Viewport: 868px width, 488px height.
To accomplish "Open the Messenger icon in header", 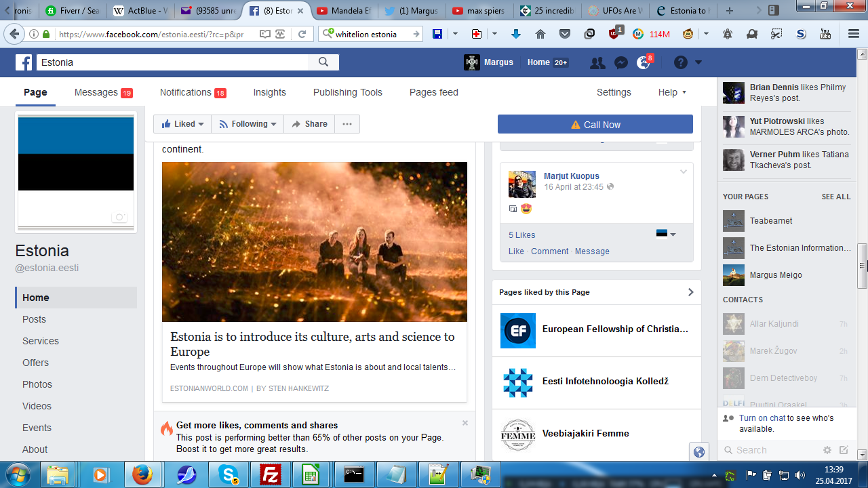I will coord(620,62).
